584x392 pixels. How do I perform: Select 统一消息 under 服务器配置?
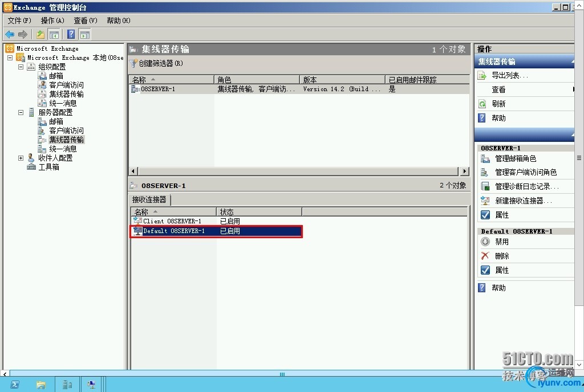[63, 149]
